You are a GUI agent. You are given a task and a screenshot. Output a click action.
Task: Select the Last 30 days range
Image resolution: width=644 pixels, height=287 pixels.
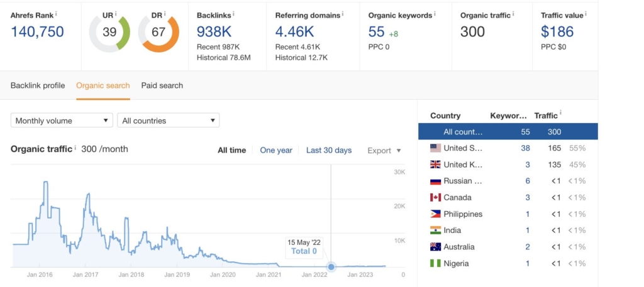point(329,151)
